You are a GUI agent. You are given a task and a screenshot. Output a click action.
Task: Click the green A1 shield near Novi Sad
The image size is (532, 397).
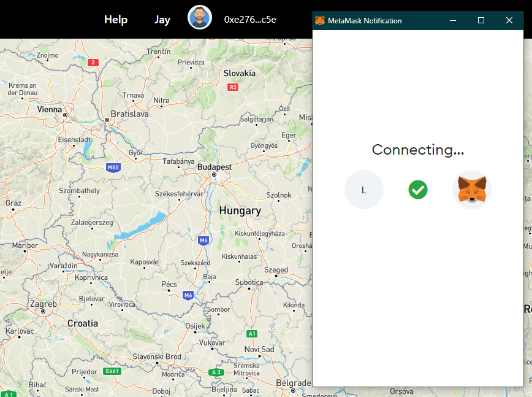pos(252,334)
